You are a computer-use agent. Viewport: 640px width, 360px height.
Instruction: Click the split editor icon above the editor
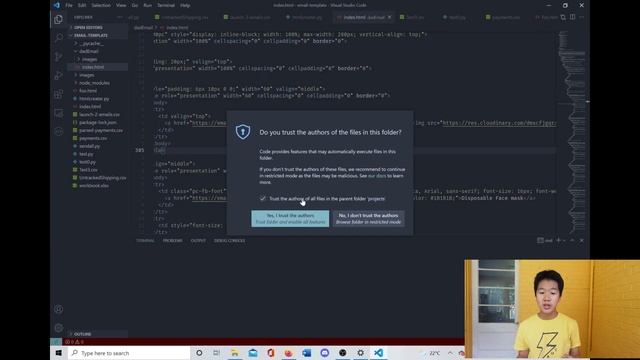pos(573,17)
